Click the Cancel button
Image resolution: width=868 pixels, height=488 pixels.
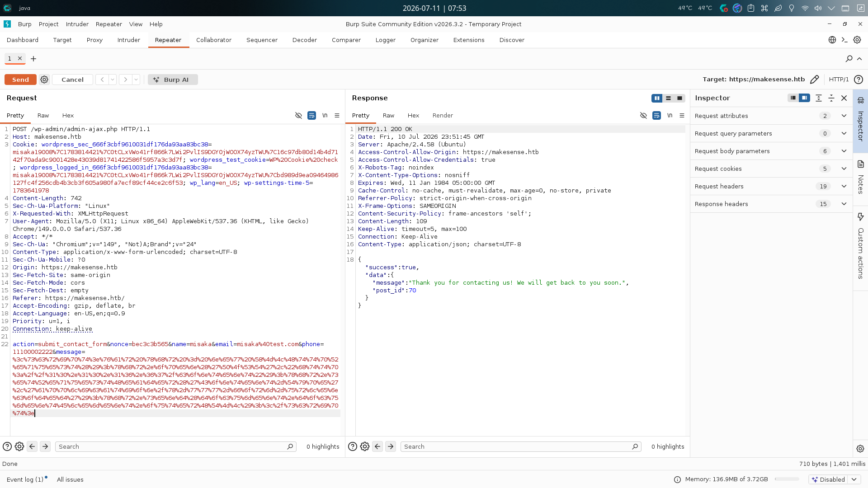pos(72,80)
